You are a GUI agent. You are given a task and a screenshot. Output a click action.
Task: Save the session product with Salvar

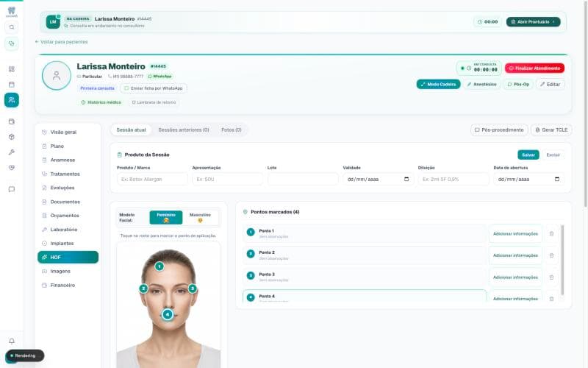(x=528, y=155)
